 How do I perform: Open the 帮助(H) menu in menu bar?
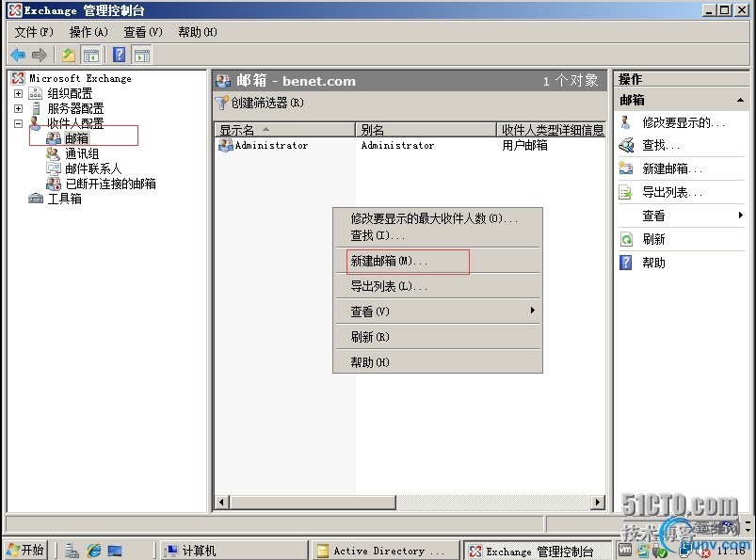click(197, 32)
